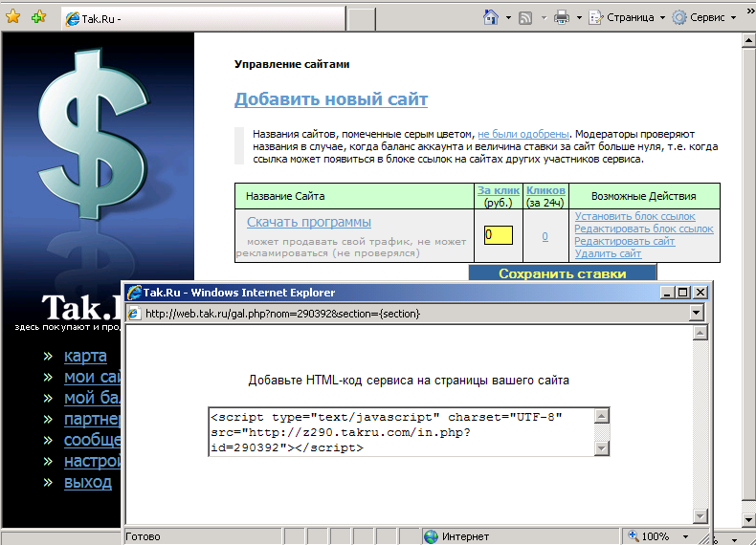Click the Страница page icon

click(x=596, y=18)
